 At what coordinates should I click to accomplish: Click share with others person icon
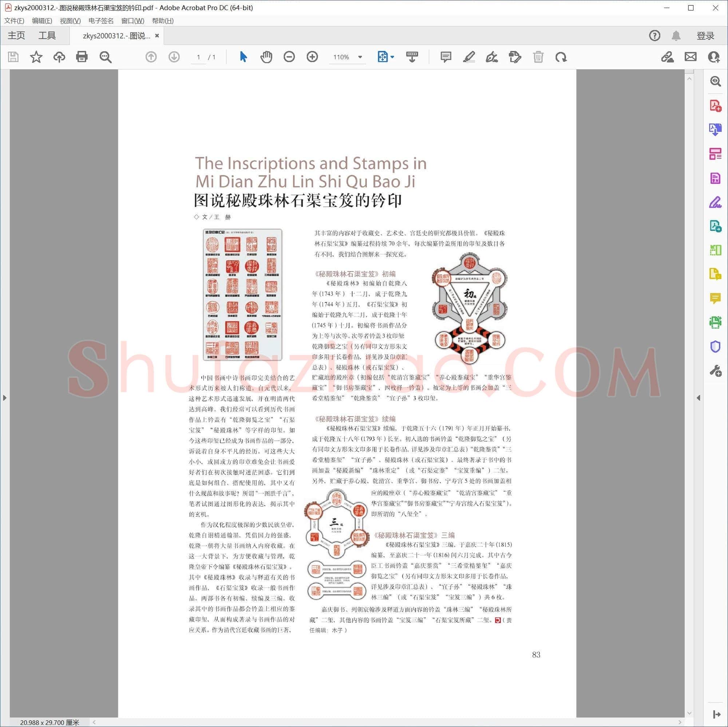[x=714, y=57]
